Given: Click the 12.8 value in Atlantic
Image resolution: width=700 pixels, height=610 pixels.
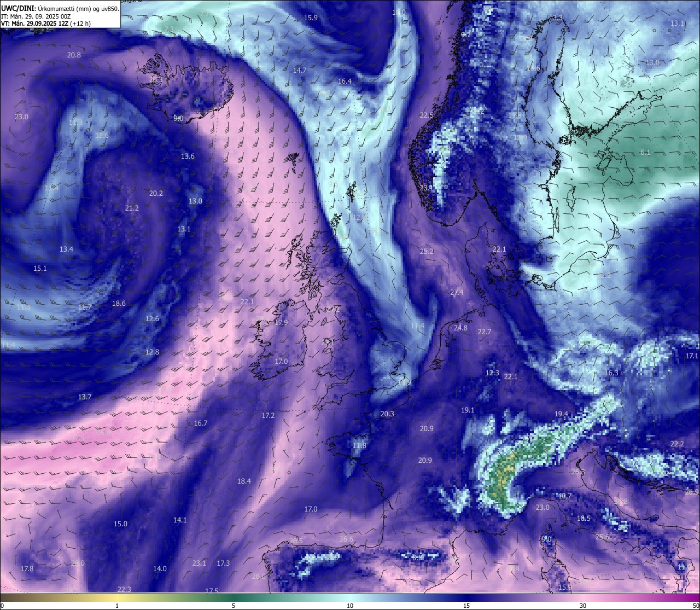Looking at the screenshot, I should click(x=152, y=352).
